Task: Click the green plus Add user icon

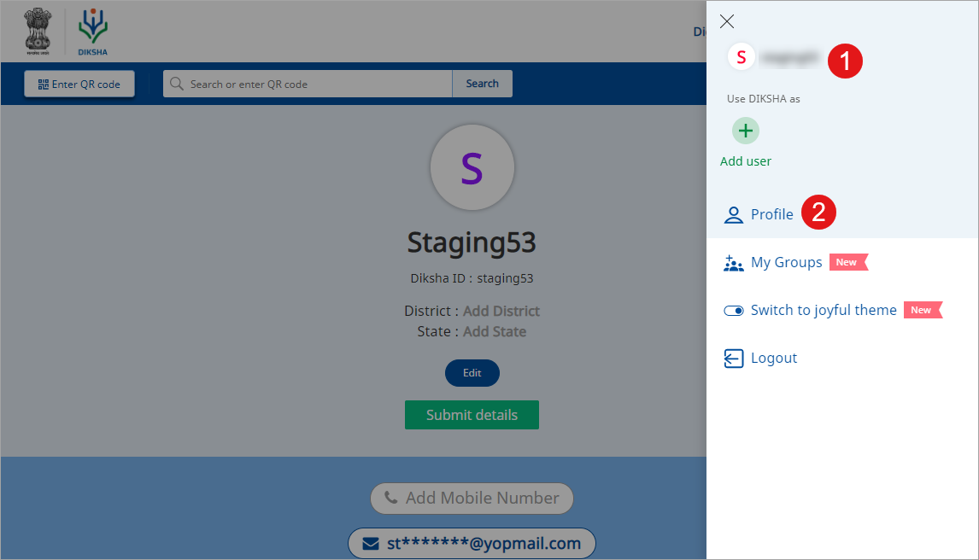Action: 746,131
